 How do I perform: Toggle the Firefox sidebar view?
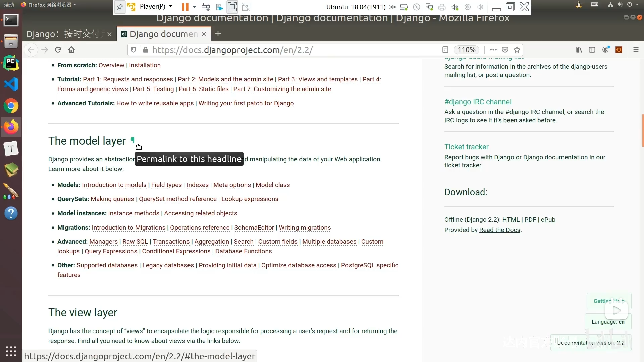(x=592, y=50)
